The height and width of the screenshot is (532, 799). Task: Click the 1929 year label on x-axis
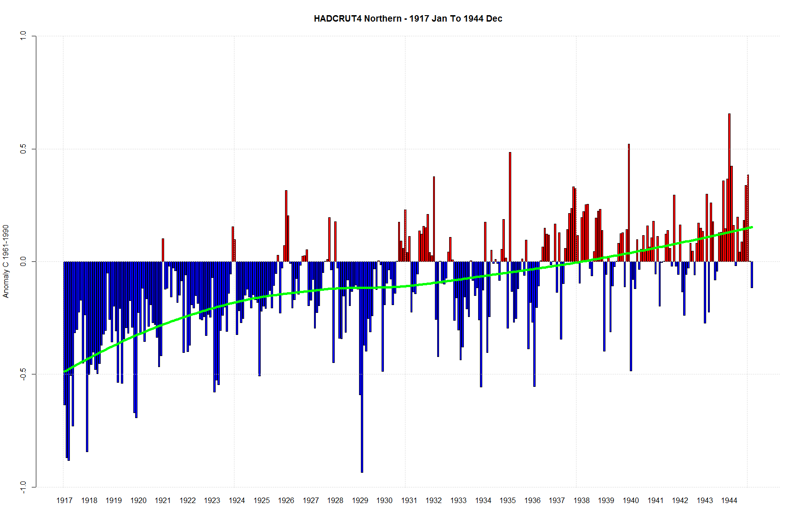(x=360, y=500)
